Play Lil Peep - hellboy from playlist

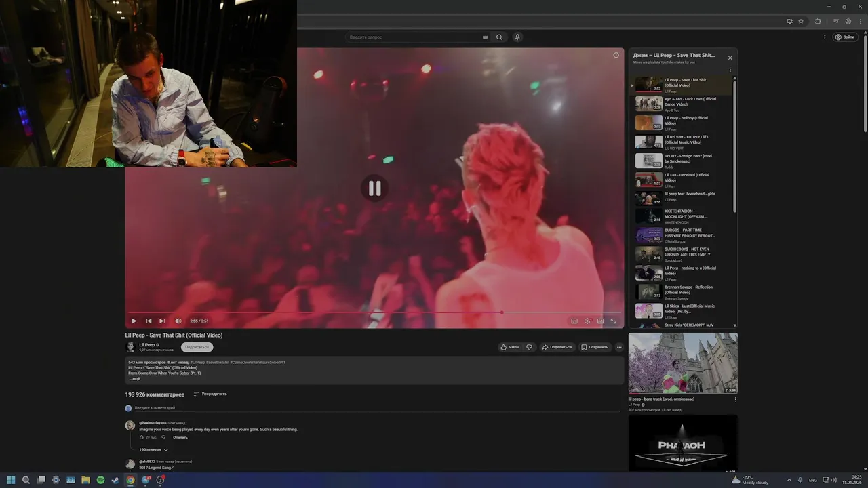pos(682,123)
